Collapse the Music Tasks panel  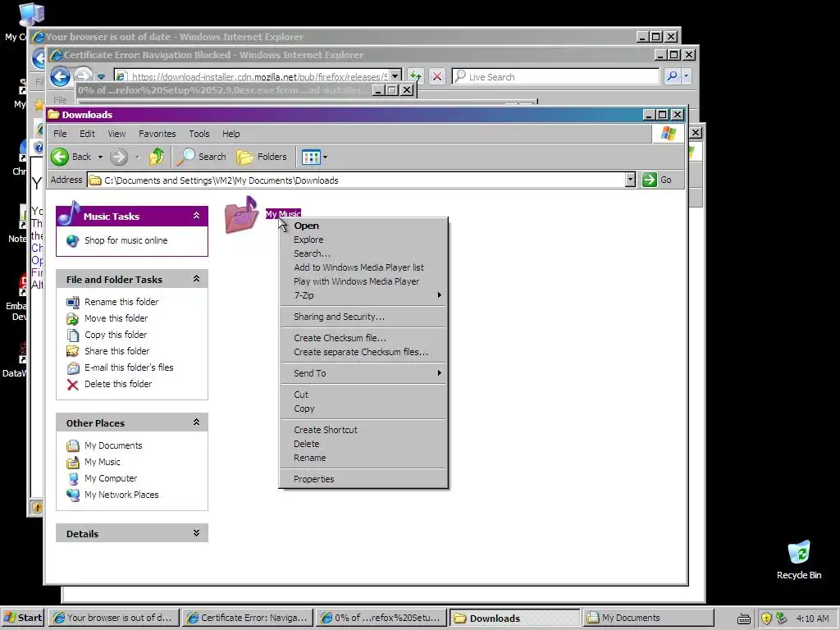(197, 216)
